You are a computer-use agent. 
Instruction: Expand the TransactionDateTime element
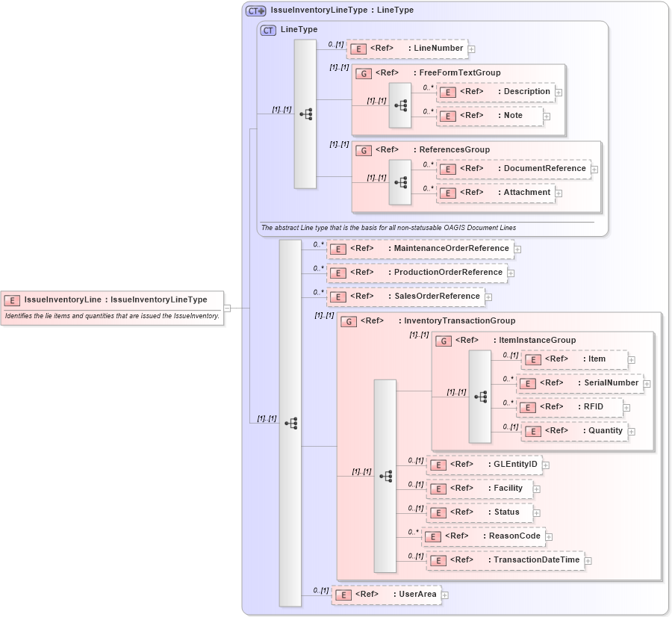tap(588, 560)
